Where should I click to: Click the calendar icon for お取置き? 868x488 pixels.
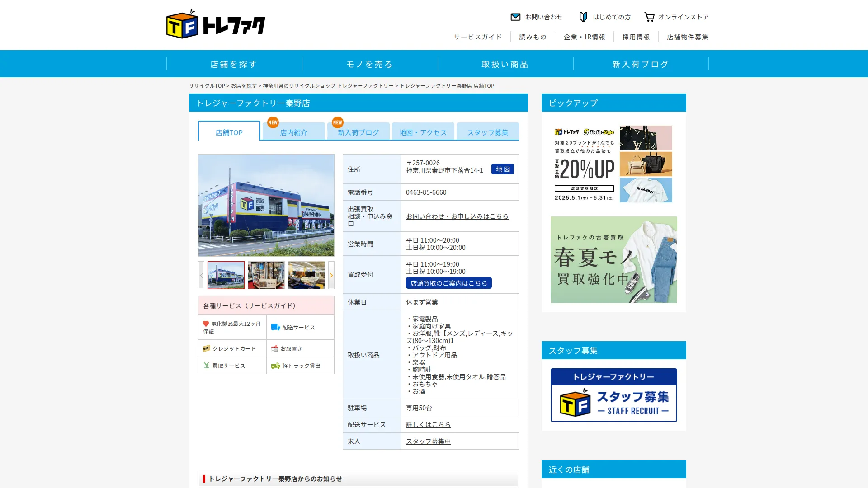[274, 348]
